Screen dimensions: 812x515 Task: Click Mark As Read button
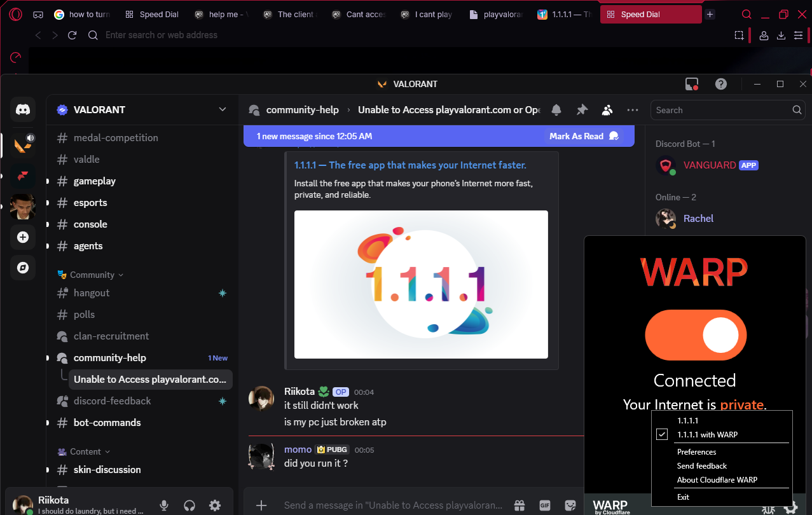(x=584, y=136)
